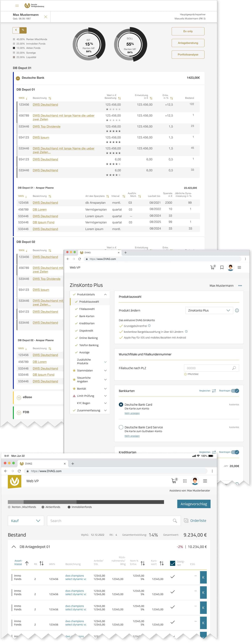Click Vergleichen icon in Bankkarten section

pos(214,391)
